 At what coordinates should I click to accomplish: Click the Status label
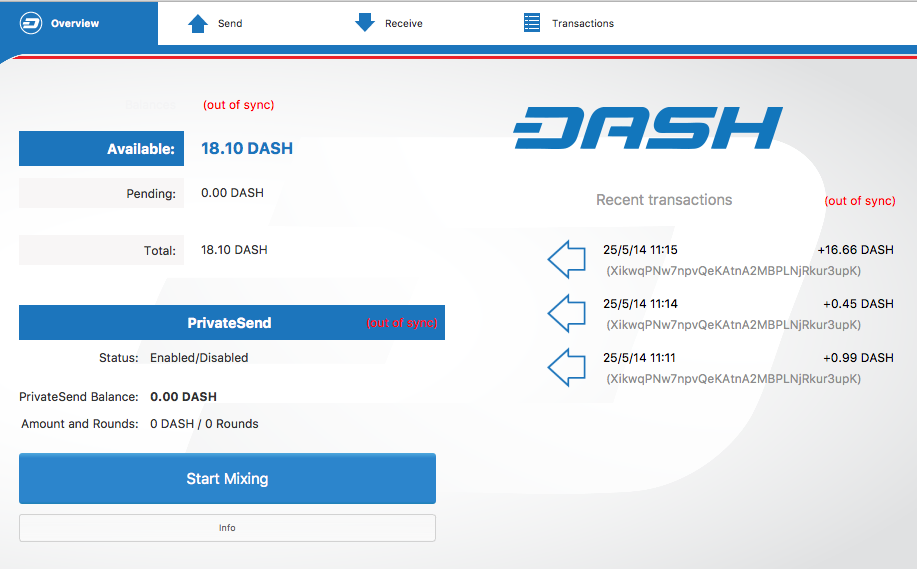tap(119, 358)
